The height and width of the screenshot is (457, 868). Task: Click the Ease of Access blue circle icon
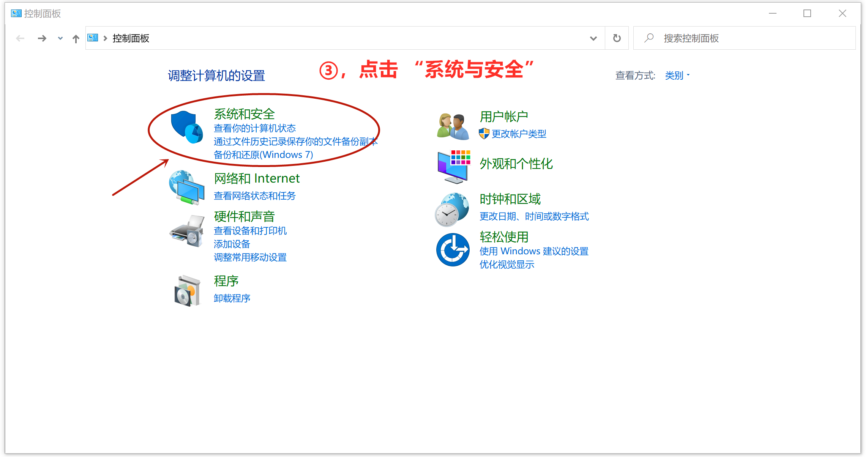(453, 250)
